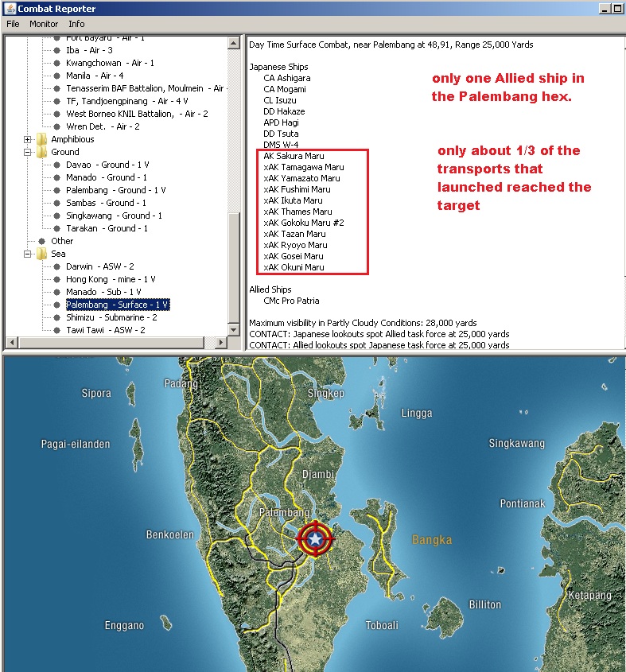Select Tenasserim BAF Battalion, Moulmein report
The width and height of the screenshot is (626, 672).
145,88
